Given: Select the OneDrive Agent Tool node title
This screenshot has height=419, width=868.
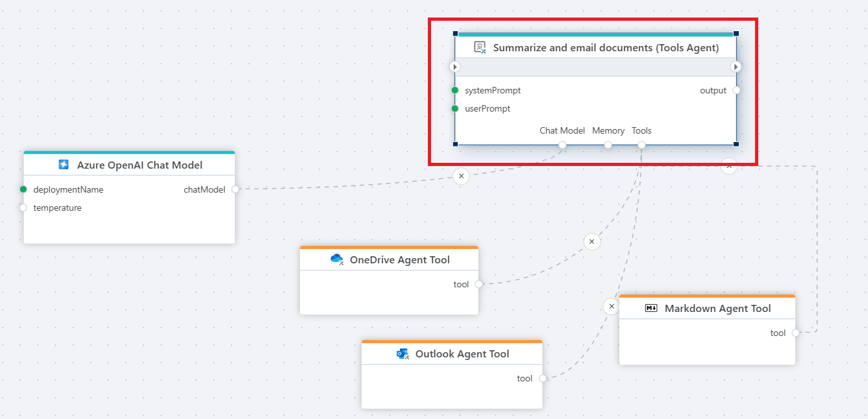Looking at the screenshot, I should pos(399,259).
